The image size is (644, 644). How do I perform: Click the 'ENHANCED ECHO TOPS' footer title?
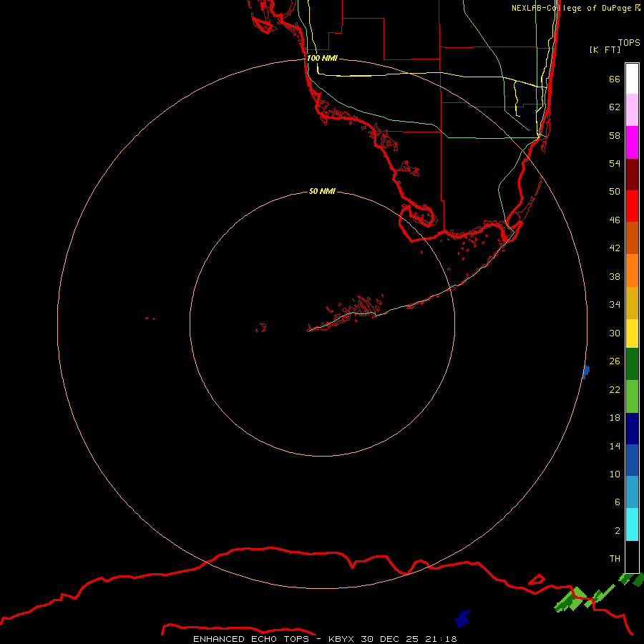(250, 639)
